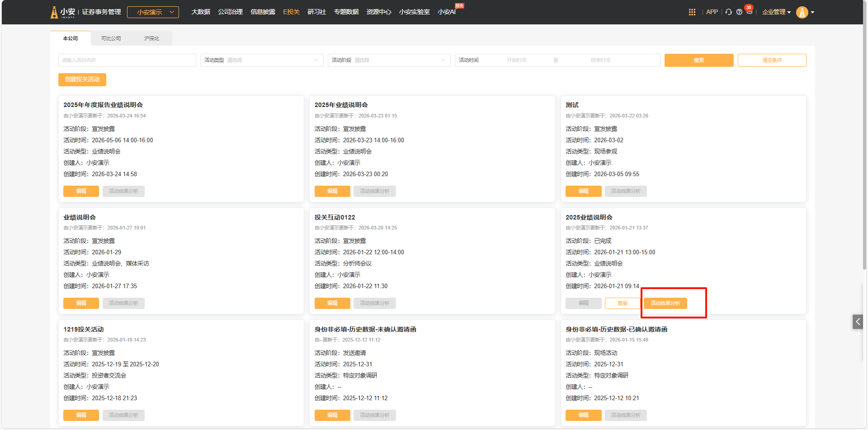Open the messages icon with 36 badge
This screenshot has width=868, height=430.
click(x=749, y=12)
